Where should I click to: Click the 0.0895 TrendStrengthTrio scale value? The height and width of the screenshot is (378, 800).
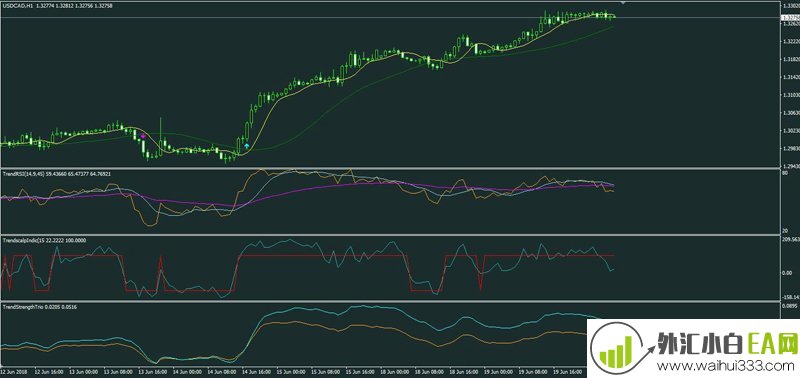click(x=790, y=306)
